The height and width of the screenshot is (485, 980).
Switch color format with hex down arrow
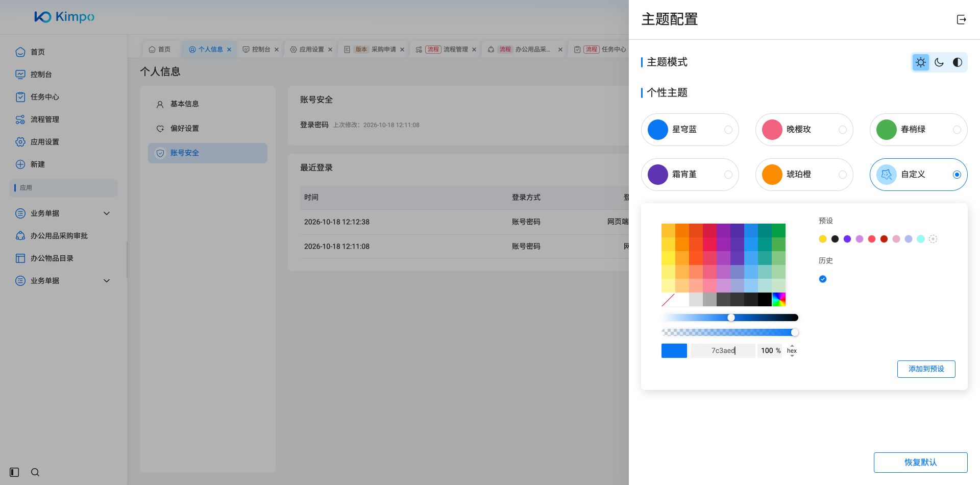point(792,356)
